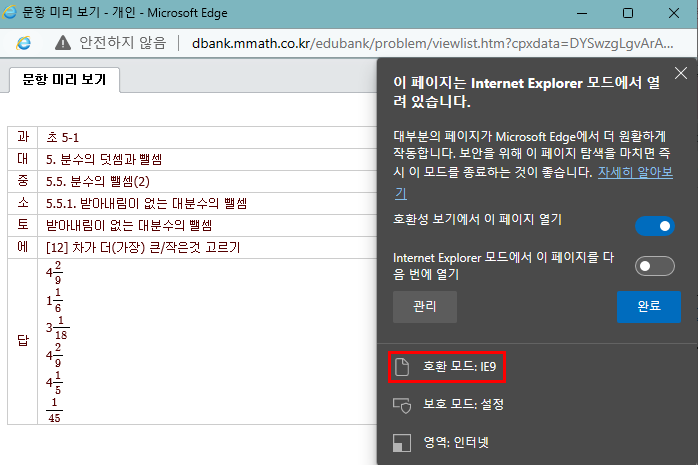Minimize the Microsoft Edge window
The height and width of the screenshot is (465, 698).
pyautogui.click(x=581, y=13)
